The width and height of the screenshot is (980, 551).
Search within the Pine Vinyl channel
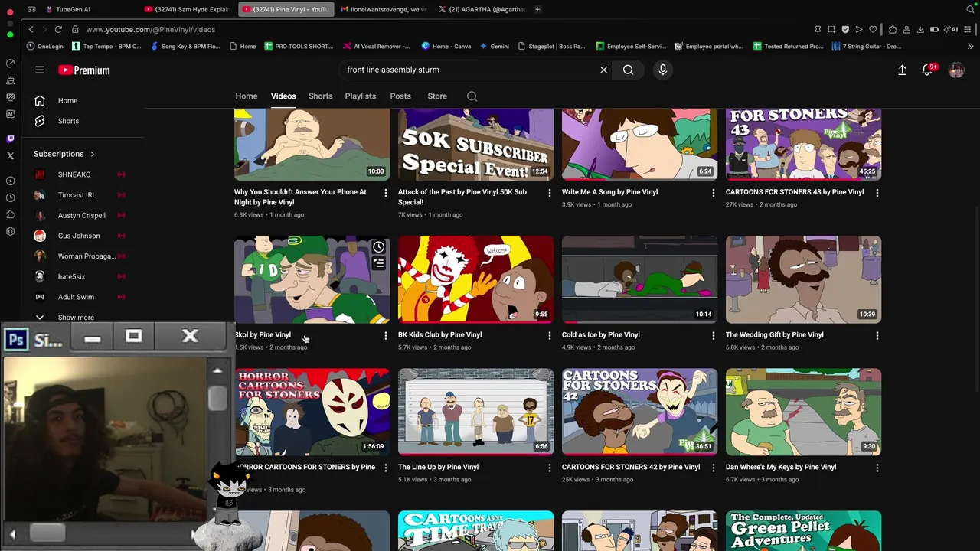[472, 96]
